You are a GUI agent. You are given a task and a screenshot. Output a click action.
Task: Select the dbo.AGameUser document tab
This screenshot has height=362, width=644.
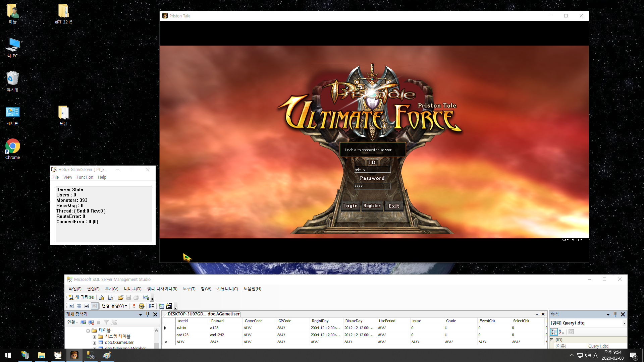click(203, 314)
